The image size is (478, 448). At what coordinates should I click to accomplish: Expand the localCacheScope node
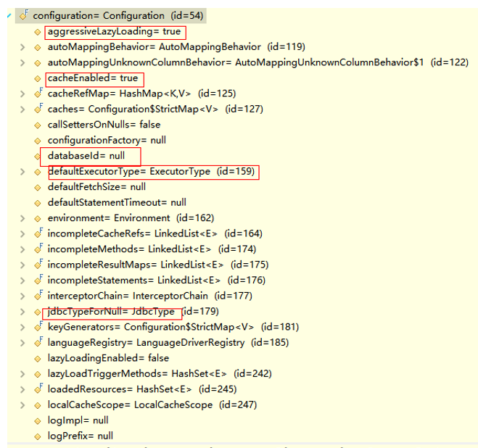22,405
